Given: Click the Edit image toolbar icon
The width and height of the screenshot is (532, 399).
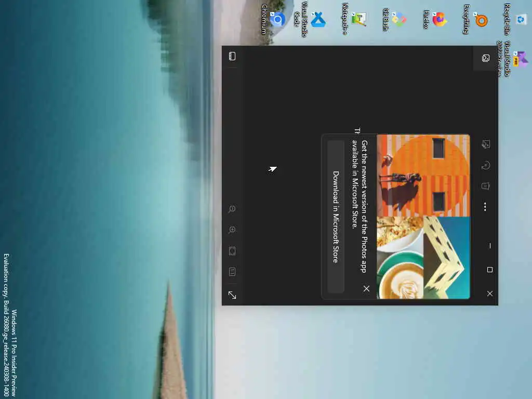Looking at the screenshot, I should click(486, 144).
